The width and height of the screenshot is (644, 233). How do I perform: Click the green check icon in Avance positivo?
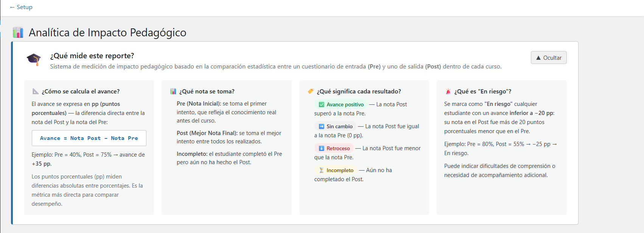322,104
